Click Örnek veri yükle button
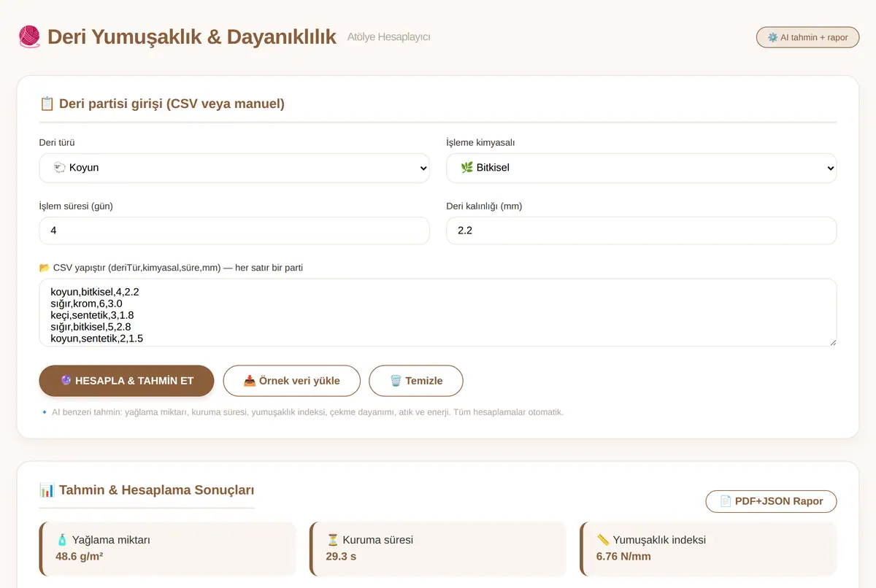876x588 pixels. pos(291,381)
